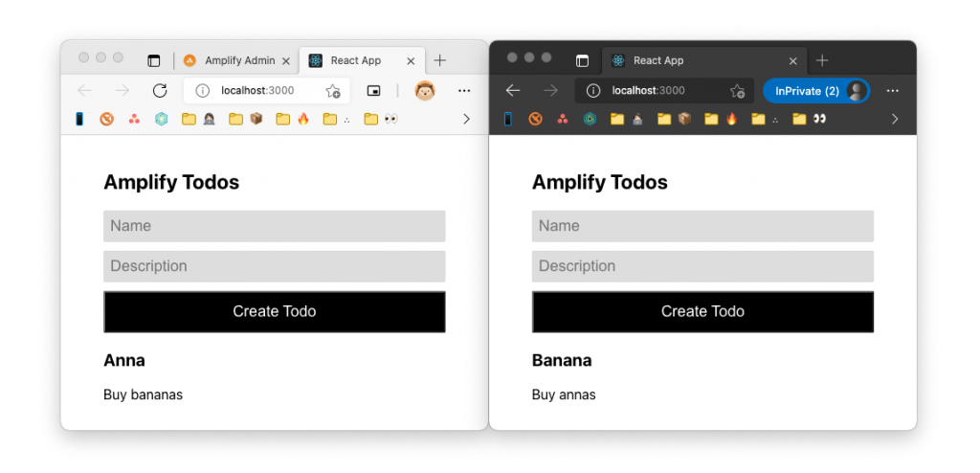Expand the favorites bar overflow chevron in the light window

466,119
